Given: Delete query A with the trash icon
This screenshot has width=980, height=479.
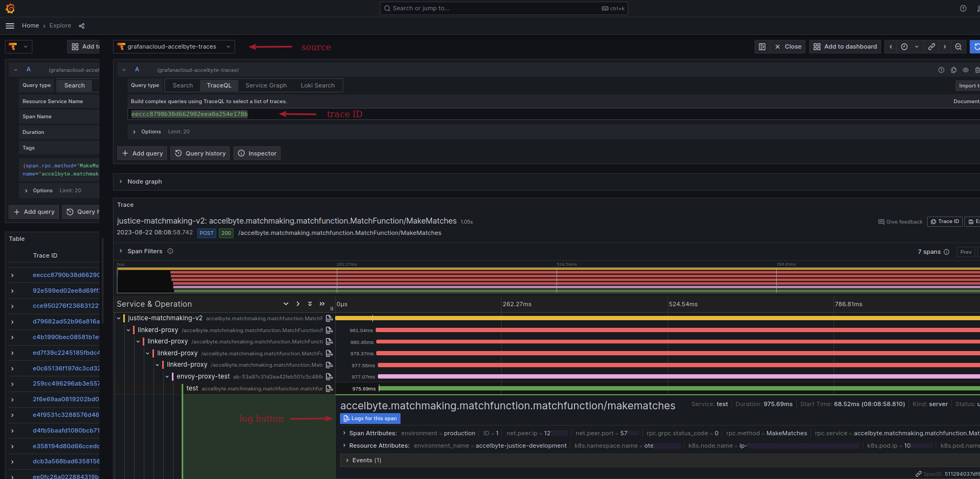Looking at the screenshot, I should (x=977, y=70).
